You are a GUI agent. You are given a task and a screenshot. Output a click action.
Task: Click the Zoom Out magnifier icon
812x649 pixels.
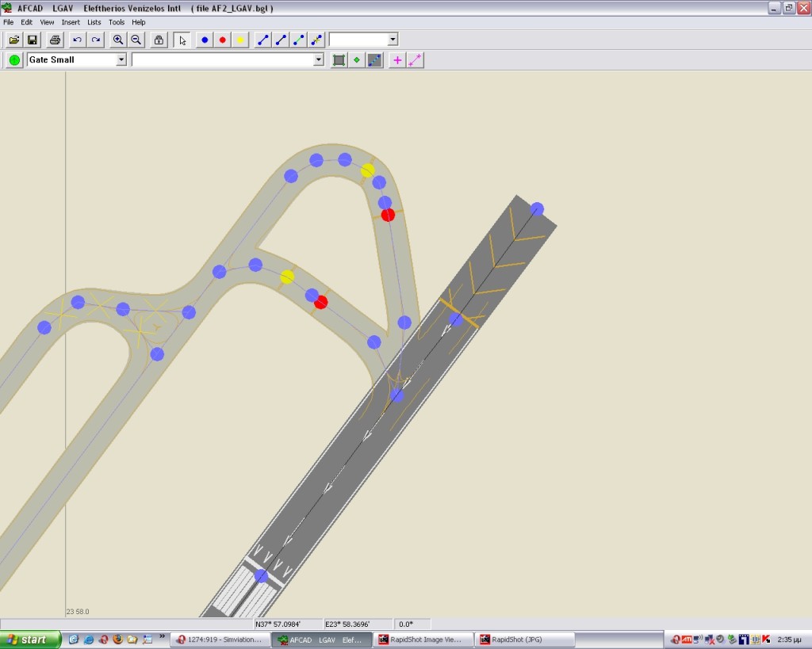click(136, 40)
